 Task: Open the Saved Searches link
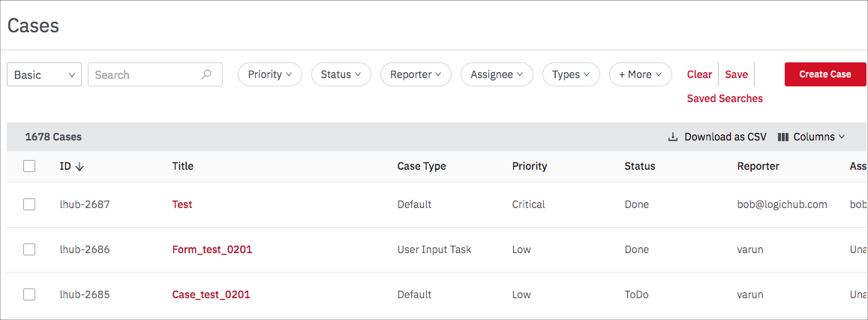pyautogui.click(x=725, y=98)
